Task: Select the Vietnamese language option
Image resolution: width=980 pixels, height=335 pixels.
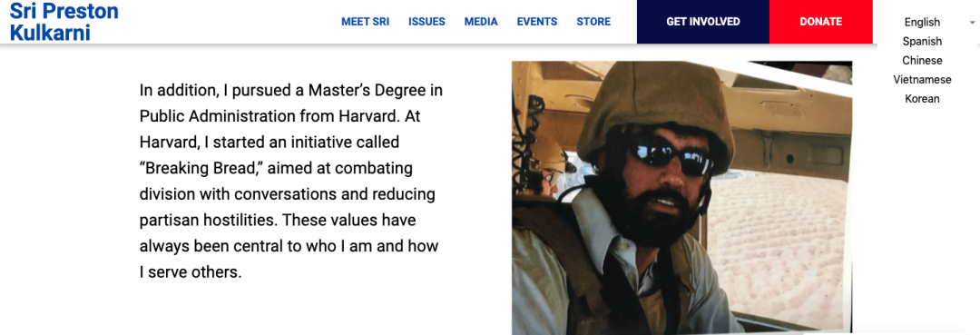Action: 922,79
